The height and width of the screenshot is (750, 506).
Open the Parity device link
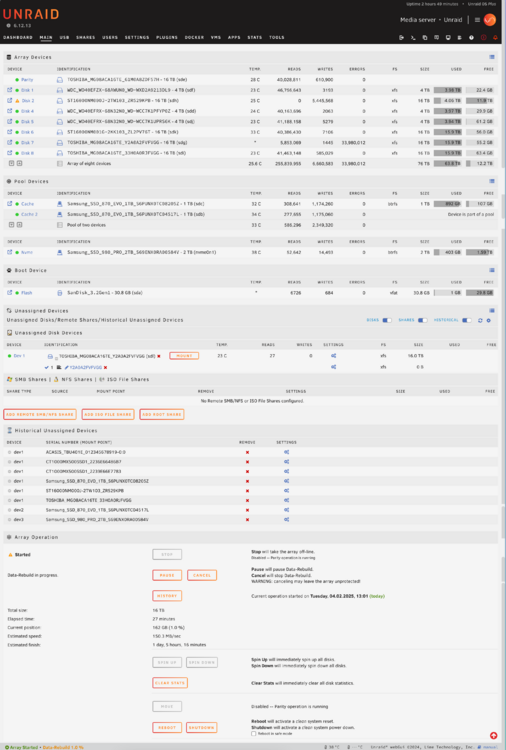[27, 80]
